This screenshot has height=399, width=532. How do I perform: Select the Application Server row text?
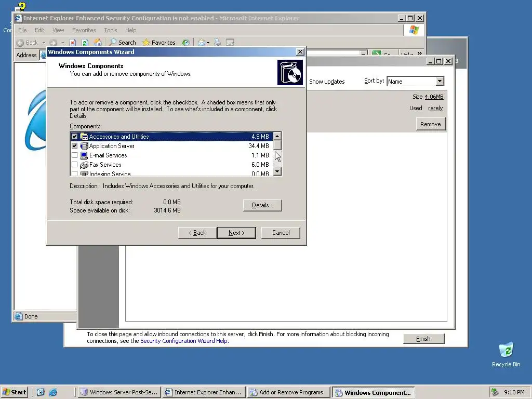point(112,146)
